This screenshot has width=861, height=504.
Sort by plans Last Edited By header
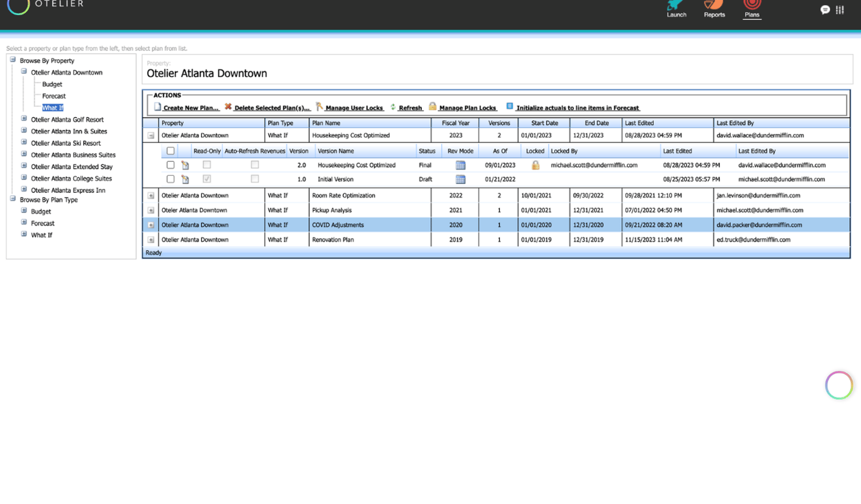[781, 123]
